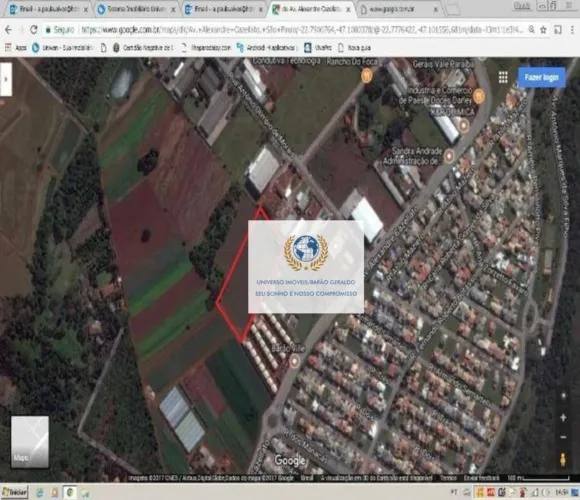View site info via Seguro lock
Image resolution: width=580 pixels, height=500 pixels.
[60, 30]
